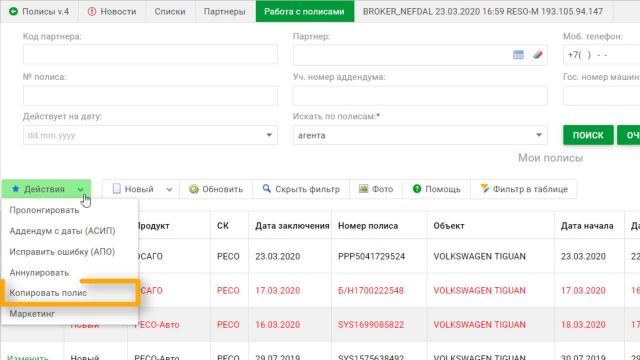Click the picture icon next to Фото
This screenshot has width=640, height=360.
[x=363, y=189]
